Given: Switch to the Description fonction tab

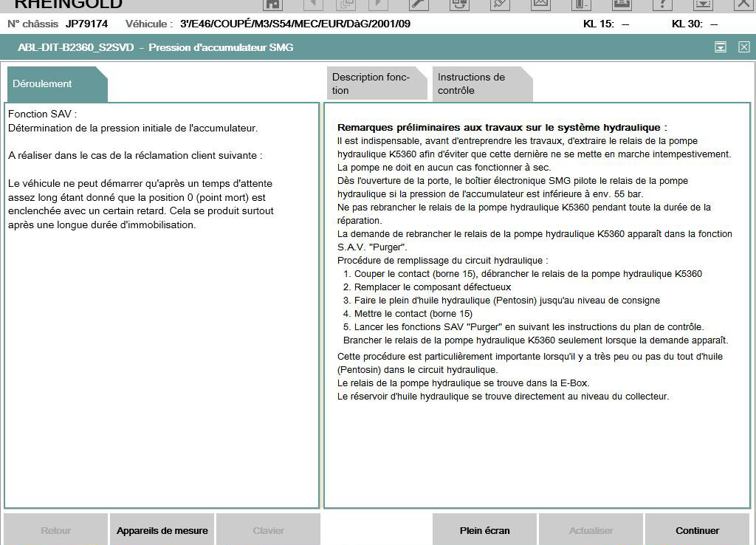Looking at the screenshot, I should click(x=377, y=83).
